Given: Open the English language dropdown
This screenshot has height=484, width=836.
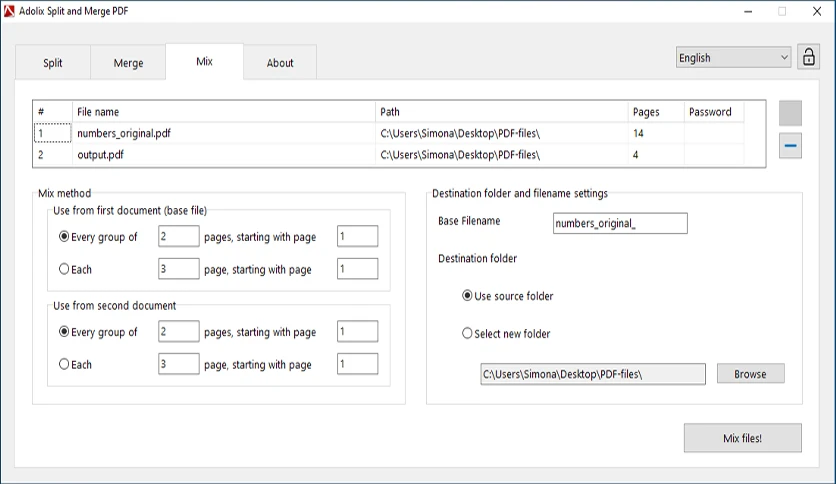Looking at the screenshot, I should click(x=733, y=58).
